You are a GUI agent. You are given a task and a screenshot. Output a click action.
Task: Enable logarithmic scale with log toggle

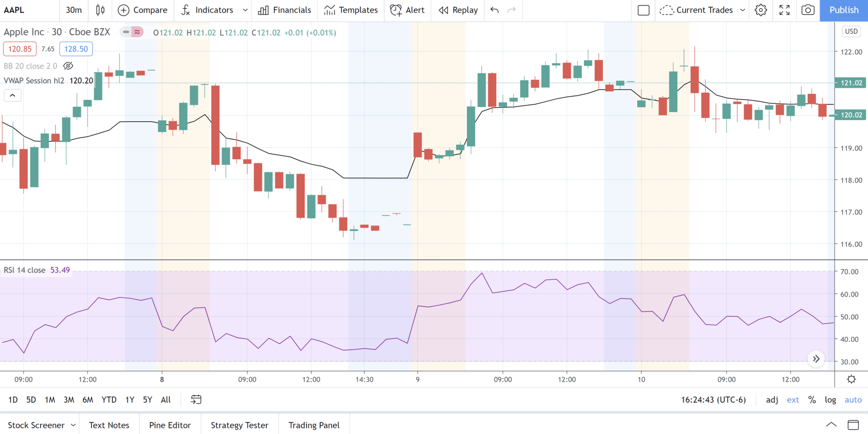click(830, 400)
